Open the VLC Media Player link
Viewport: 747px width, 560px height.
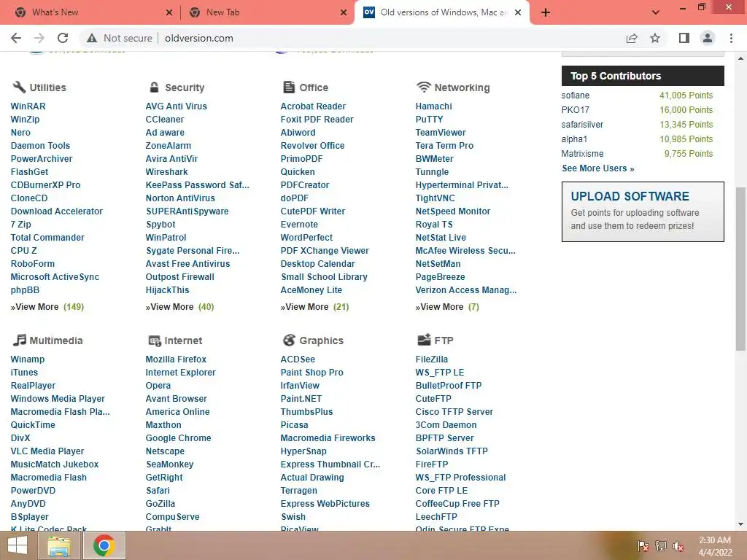47,451
